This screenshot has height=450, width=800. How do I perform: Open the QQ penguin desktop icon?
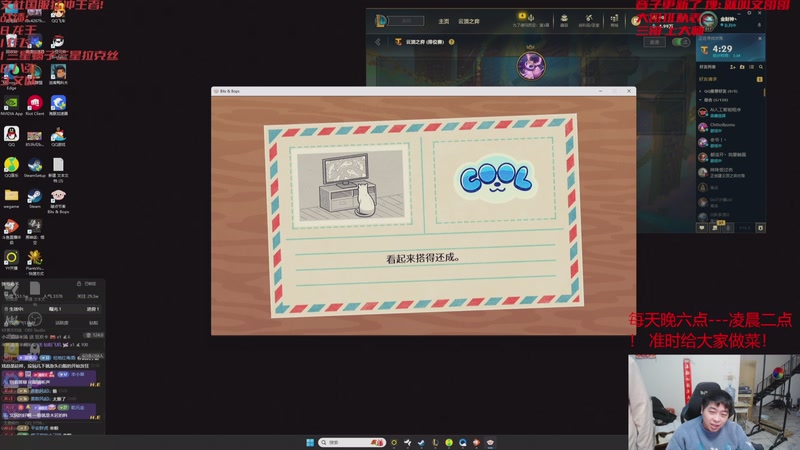click(x=11, y=137)
